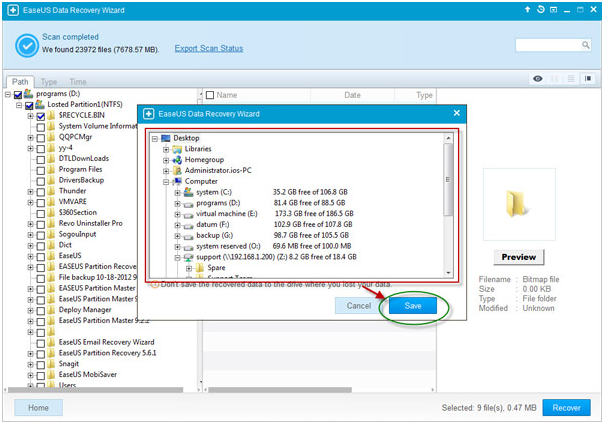Viewport: 604px width, 424px height.
Task: Uncheck the $RECYCLE.BIN checkbox
Action: coord(40,116)
